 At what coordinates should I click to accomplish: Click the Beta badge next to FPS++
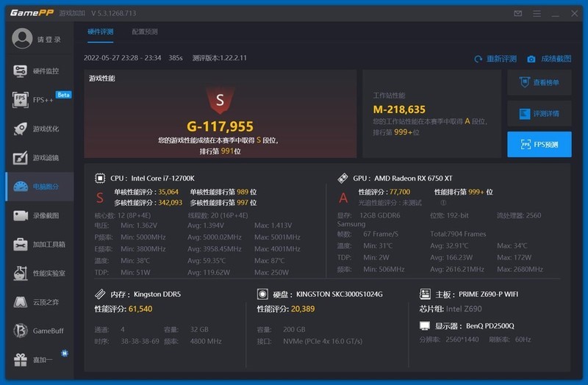point(63,95)
